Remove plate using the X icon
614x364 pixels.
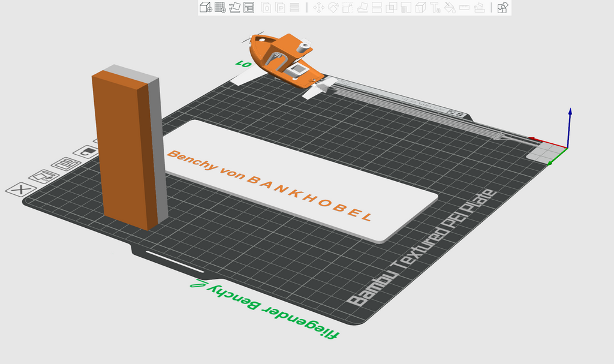coord(21,189)
